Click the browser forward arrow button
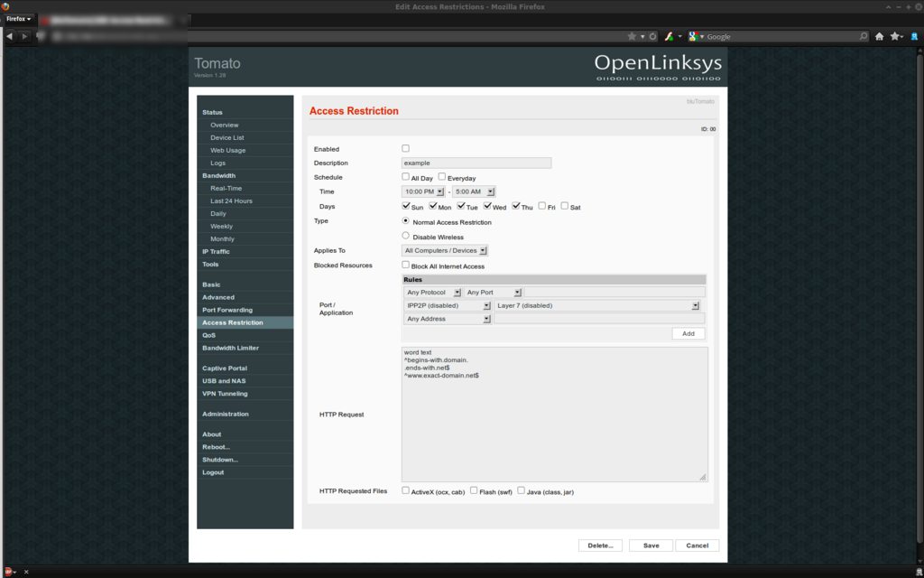 tap(24, 36)
